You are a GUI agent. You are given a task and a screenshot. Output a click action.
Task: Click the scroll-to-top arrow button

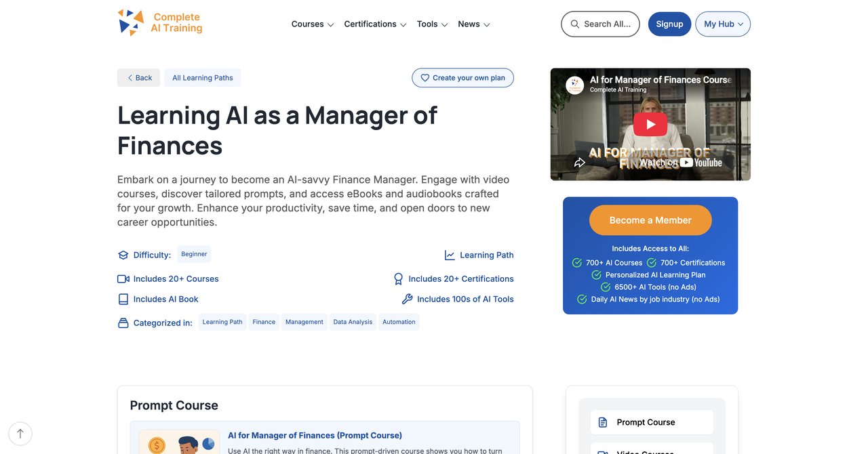pos(20,434)
